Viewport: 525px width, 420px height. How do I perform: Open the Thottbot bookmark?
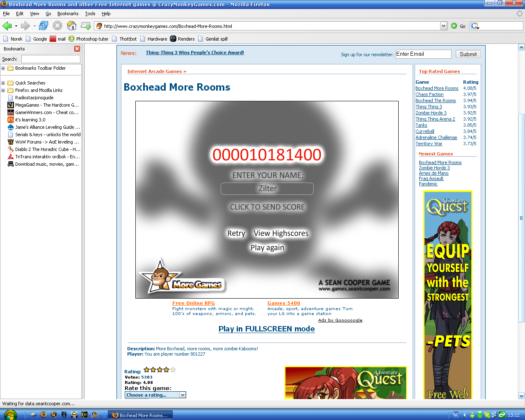[x=124, y=39]
